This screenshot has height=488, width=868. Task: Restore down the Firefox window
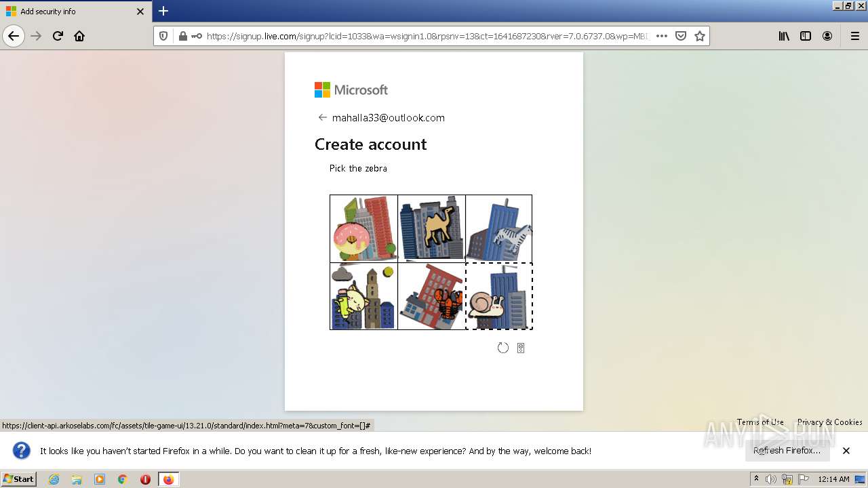tap(848, 5)
